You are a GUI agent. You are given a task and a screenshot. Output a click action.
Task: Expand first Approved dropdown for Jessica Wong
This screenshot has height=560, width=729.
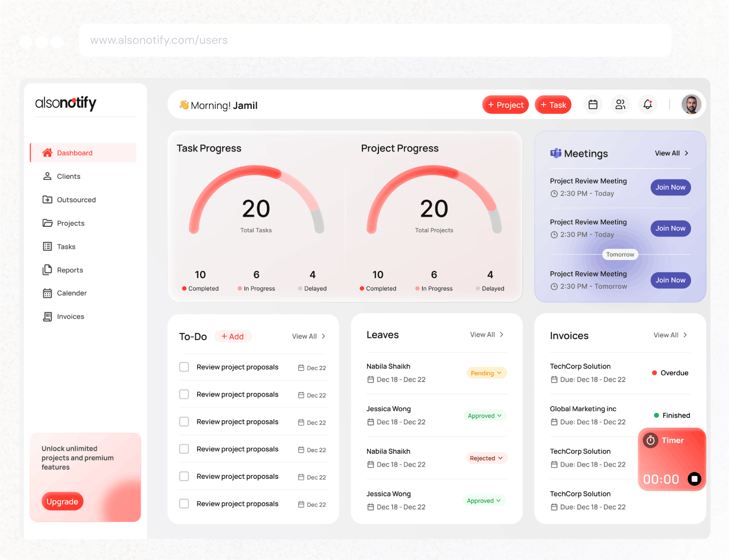[x=485, y=416]
